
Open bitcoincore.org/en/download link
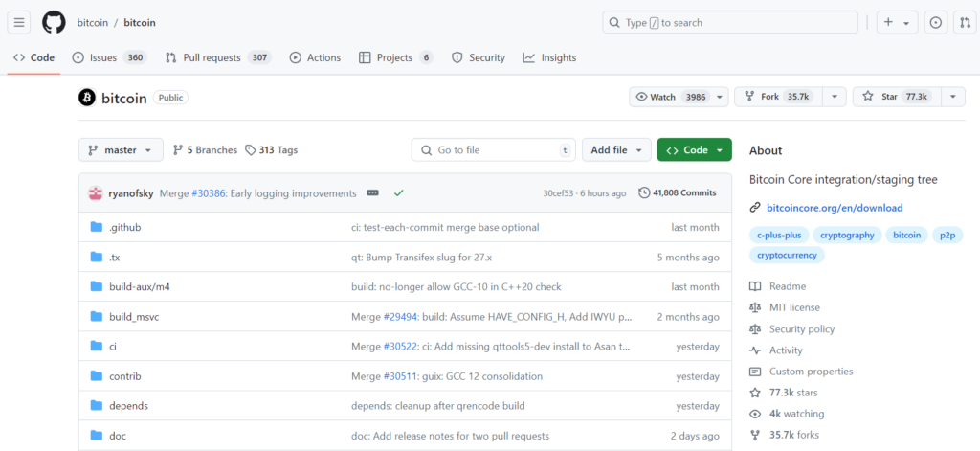pos(835,208)
